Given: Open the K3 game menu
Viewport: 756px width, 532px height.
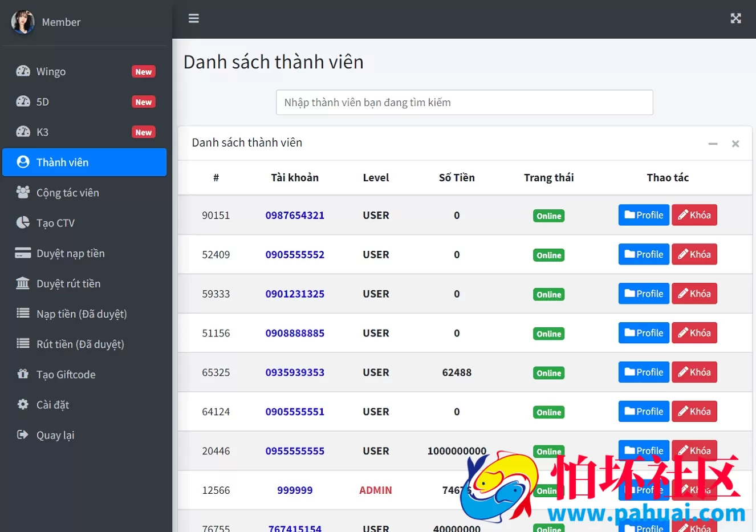Looking at the screenshot, I should [84, 132].
